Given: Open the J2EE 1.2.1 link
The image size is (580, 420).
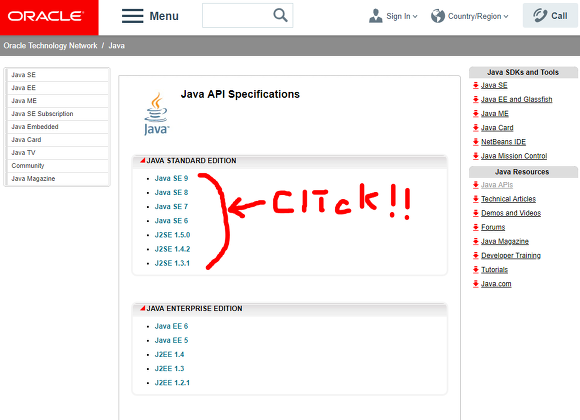Looking at the screenshot, I should pos(172,383).
